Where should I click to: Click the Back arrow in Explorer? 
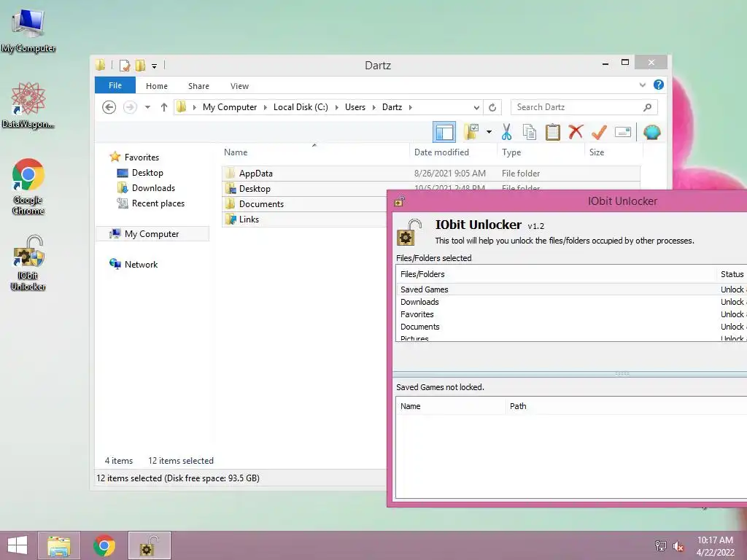pos(109,107)
